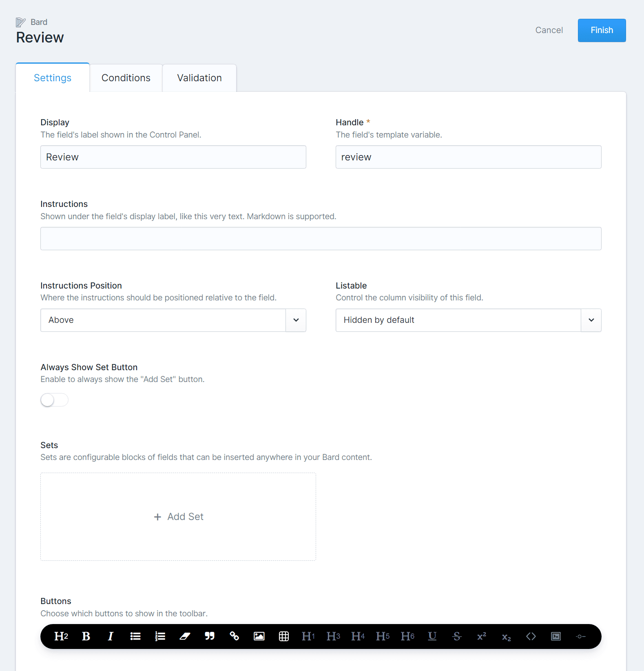644x671 pixels.
Task: Open the Validation tab
Action: tap(199, 78)
